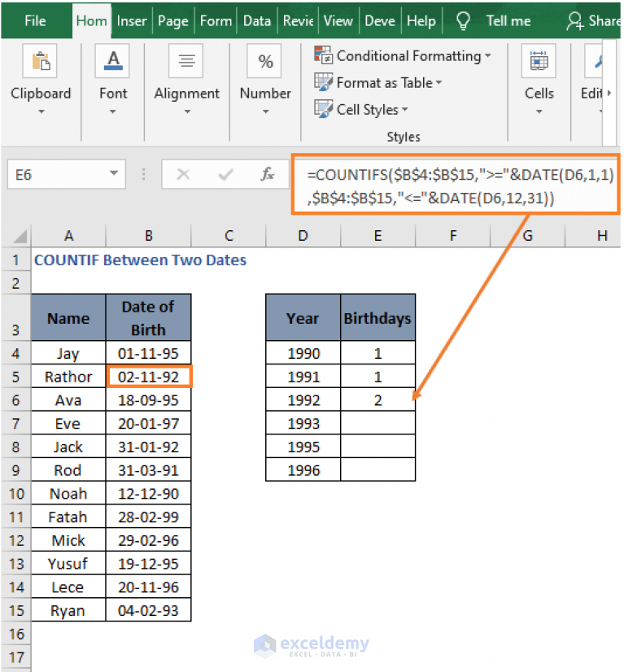This screenshot has height=672, width=624.
Task: Select cell E6 showing value 2
Action: point(377,399)
